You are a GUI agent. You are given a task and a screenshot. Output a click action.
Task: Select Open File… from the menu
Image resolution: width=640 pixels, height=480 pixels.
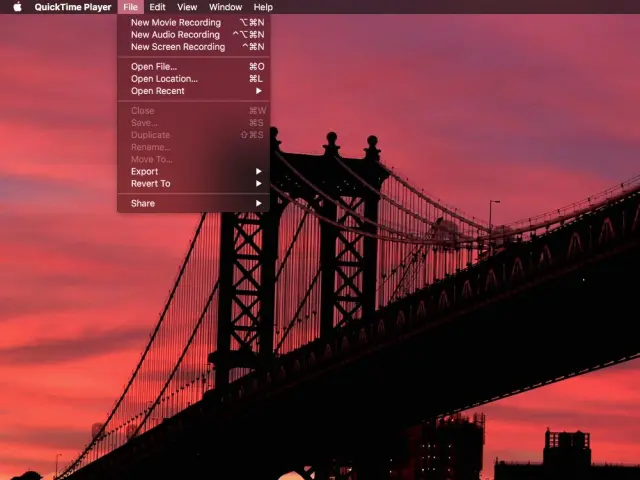[x=193, y=67]
